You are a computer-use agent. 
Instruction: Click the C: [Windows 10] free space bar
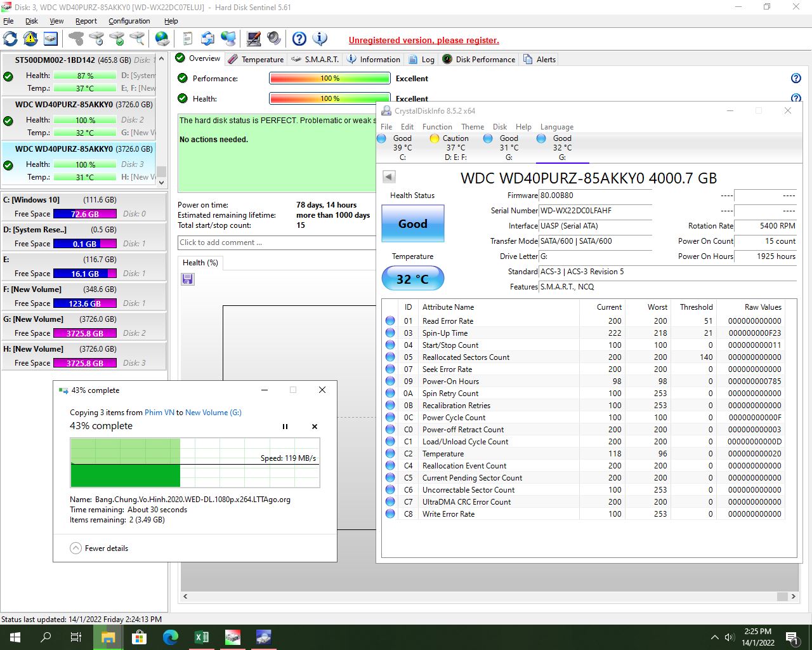coord(85,214)
